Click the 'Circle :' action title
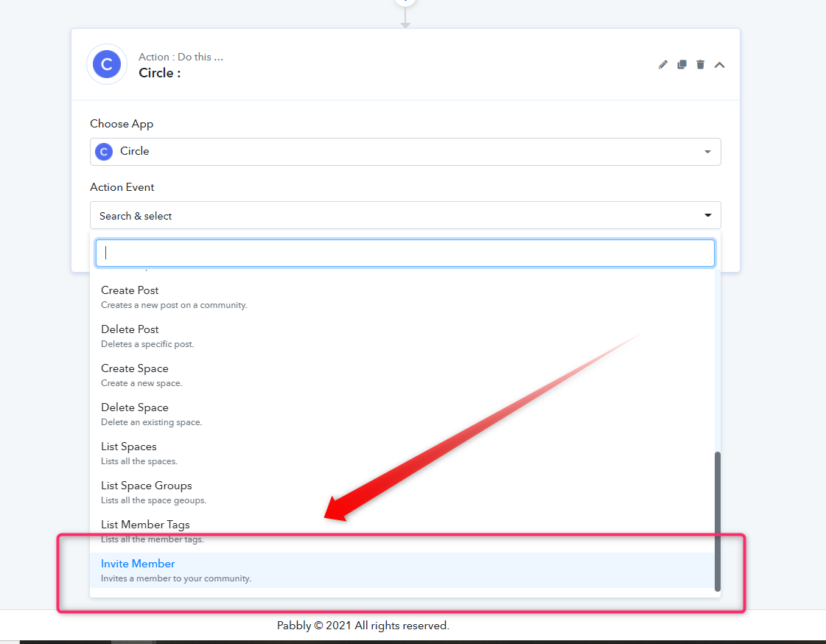Screen dimensions: 826x644 pyautogui.click(x=160, y=73)
